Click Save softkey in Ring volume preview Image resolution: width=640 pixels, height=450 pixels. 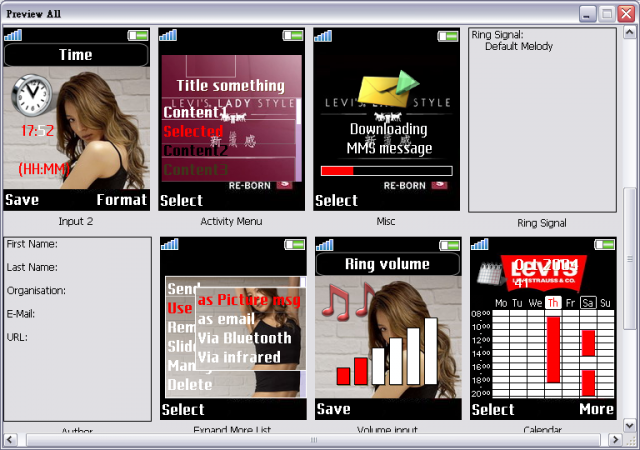pyautogui.click(x=333, y=409)
